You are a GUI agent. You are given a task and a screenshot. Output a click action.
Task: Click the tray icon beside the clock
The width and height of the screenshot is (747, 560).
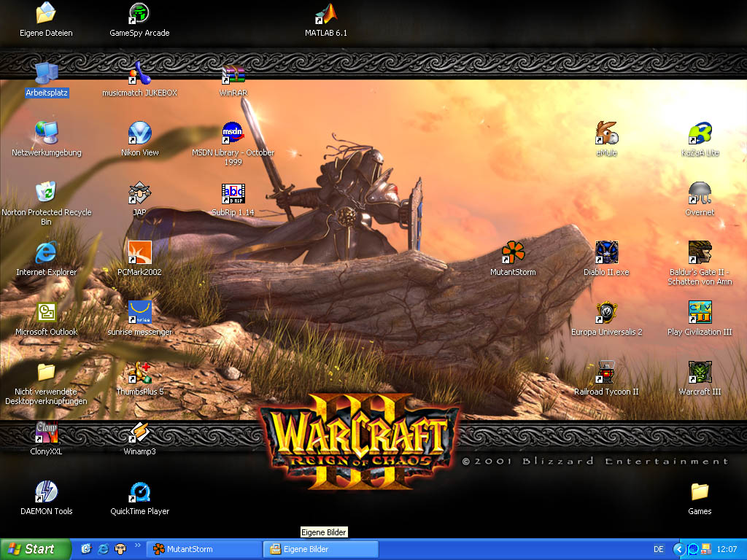click(x=706, y=549)
